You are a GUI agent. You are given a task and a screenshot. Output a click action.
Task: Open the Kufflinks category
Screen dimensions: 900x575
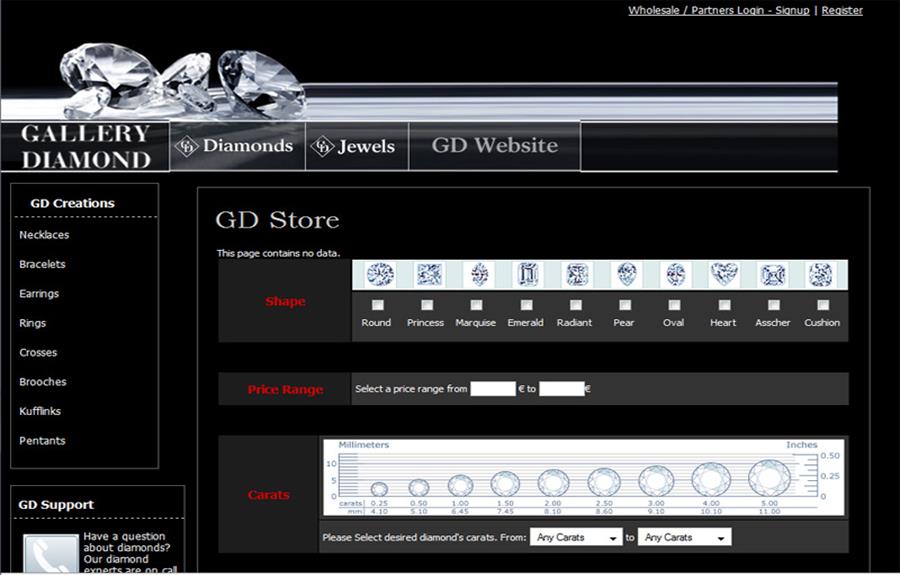pyautogui.click(x=40, y=411)
